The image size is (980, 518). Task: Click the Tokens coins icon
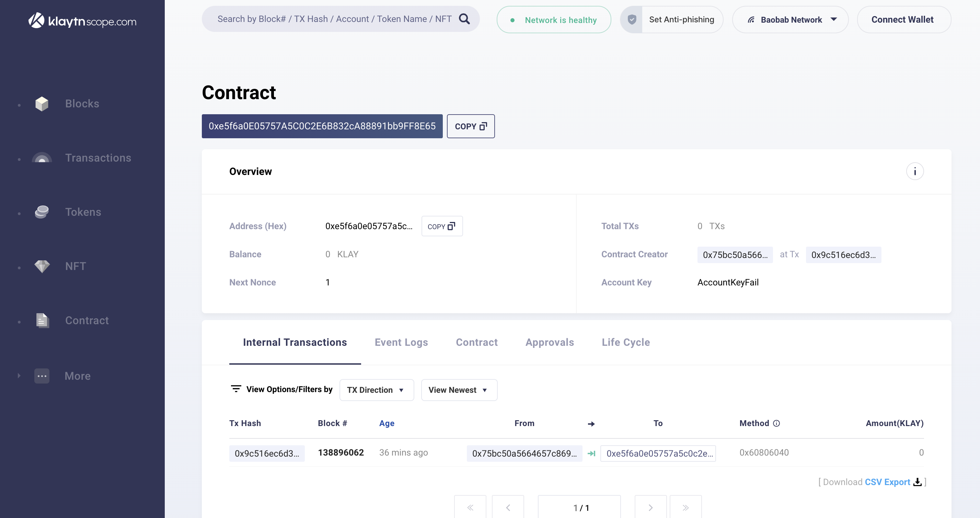(42, 212)
